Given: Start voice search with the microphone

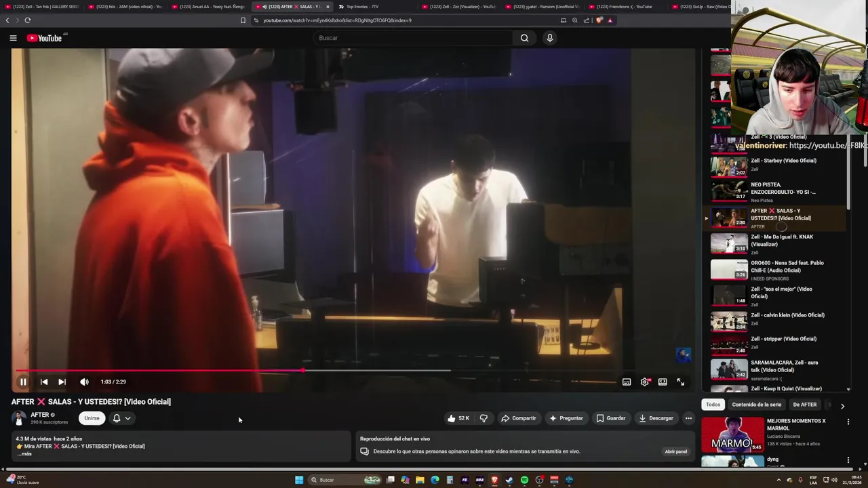Looking at the screenshot, I should 550,38.
